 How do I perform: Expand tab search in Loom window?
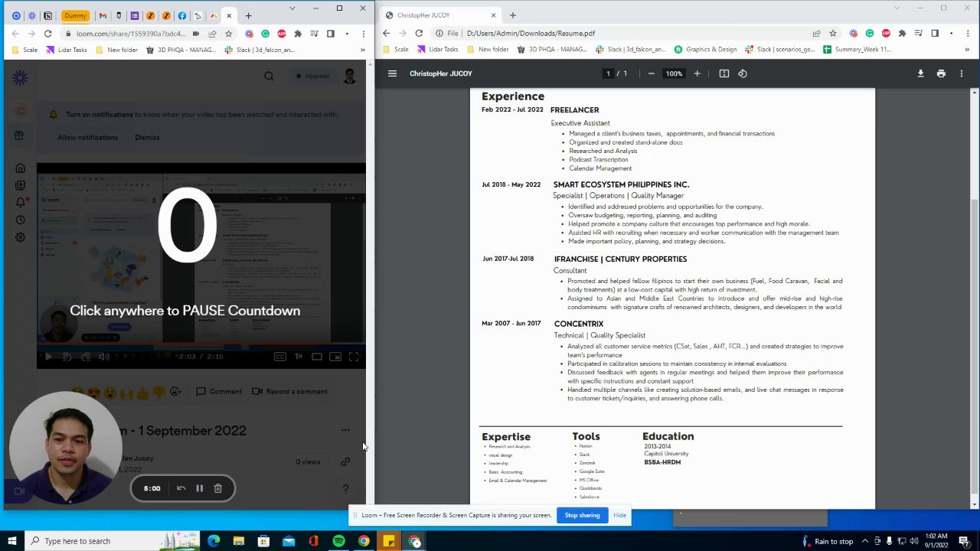[x=292, y=8]
